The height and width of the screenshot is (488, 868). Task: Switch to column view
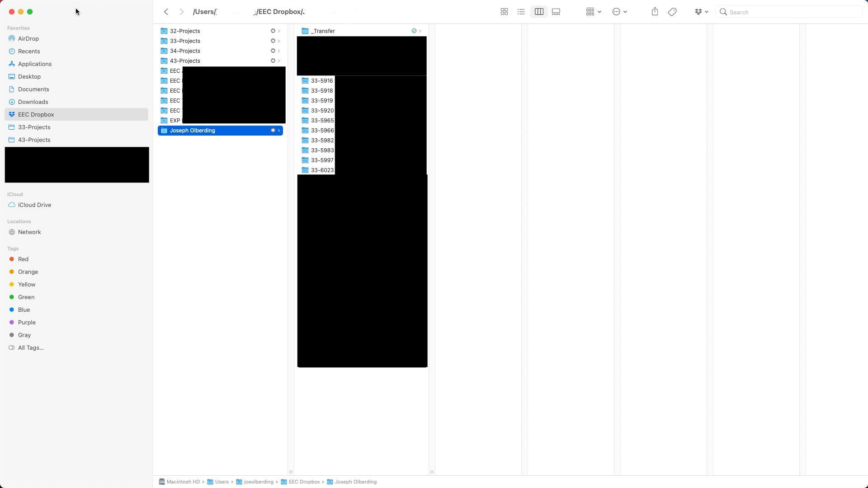point(539,12)
